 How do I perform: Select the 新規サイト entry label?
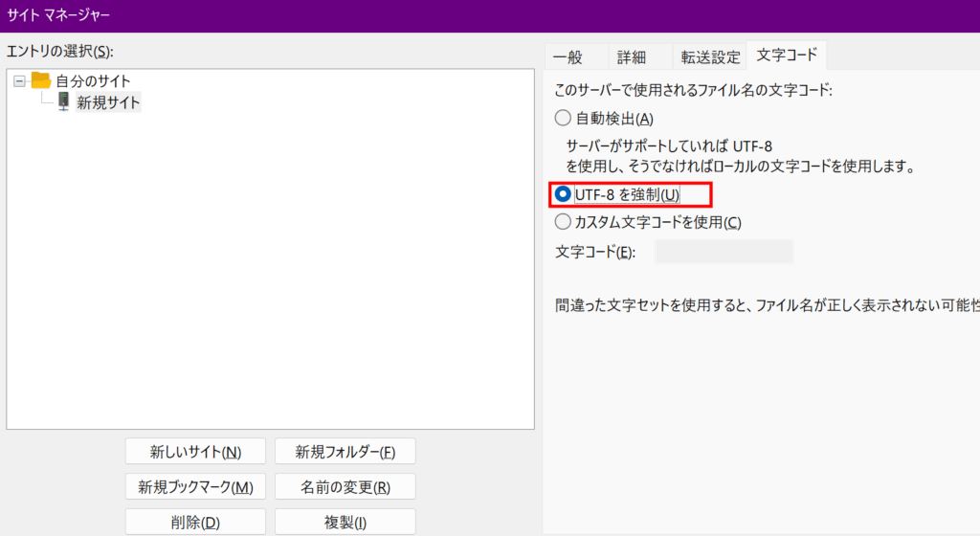pyautogui.click(x=108, y=102)
